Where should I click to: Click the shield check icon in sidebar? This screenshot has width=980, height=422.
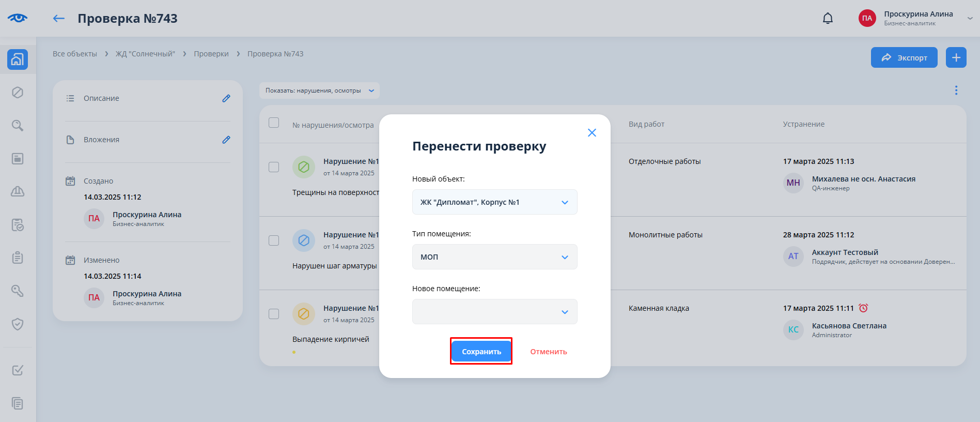(18, 324)
